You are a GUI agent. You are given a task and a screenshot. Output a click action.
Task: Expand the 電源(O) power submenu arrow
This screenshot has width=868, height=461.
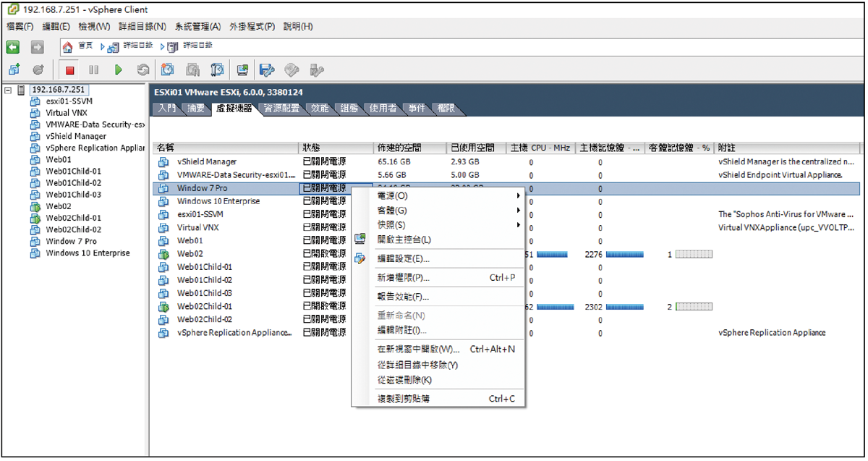pos(518,196)
